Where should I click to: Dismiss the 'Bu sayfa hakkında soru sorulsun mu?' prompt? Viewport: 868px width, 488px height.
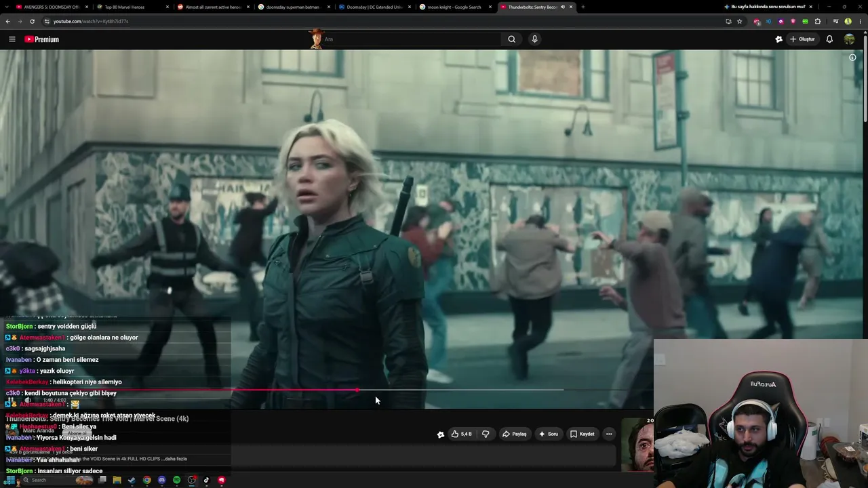tap(812, 7)
